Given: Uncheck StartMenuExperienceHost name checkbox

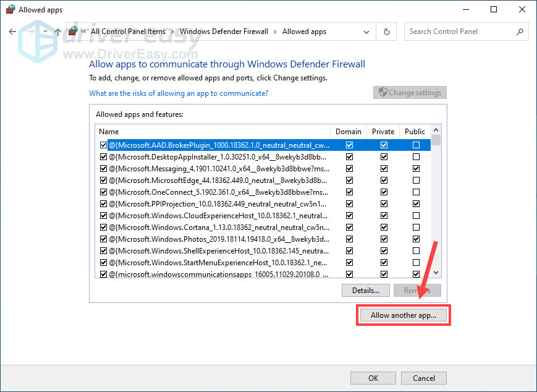Looking at the screenshot, I should click(103, 263).
